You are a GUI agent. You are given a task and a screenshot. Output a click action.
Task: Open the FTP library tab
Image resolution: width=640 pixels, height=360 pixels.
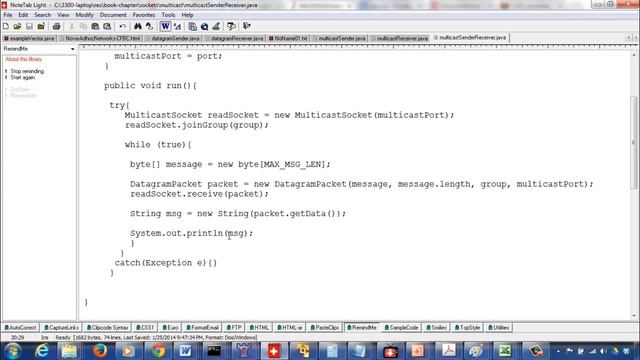[x=234, y=328]
